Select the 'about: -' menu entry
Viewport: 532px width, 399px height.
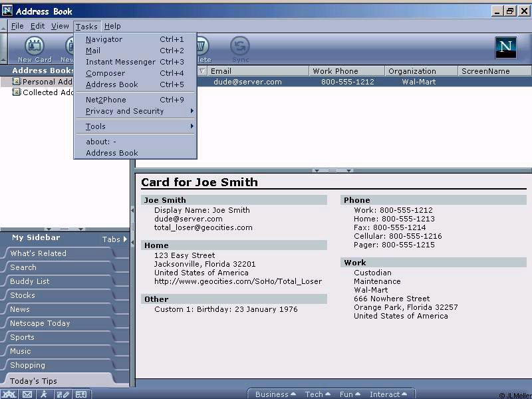[x=135, y=142]
